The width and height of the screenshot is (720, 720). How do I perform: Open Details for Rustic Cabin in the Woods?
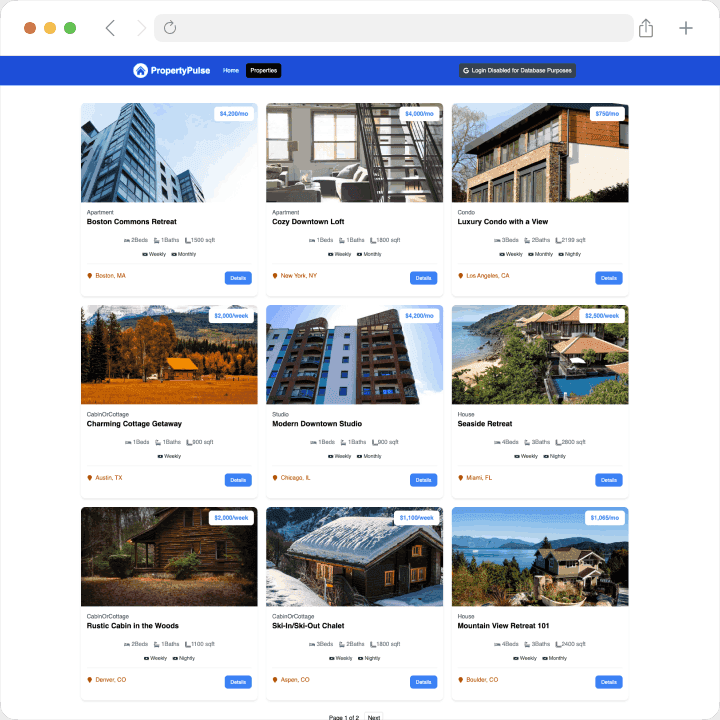(238, 682)
